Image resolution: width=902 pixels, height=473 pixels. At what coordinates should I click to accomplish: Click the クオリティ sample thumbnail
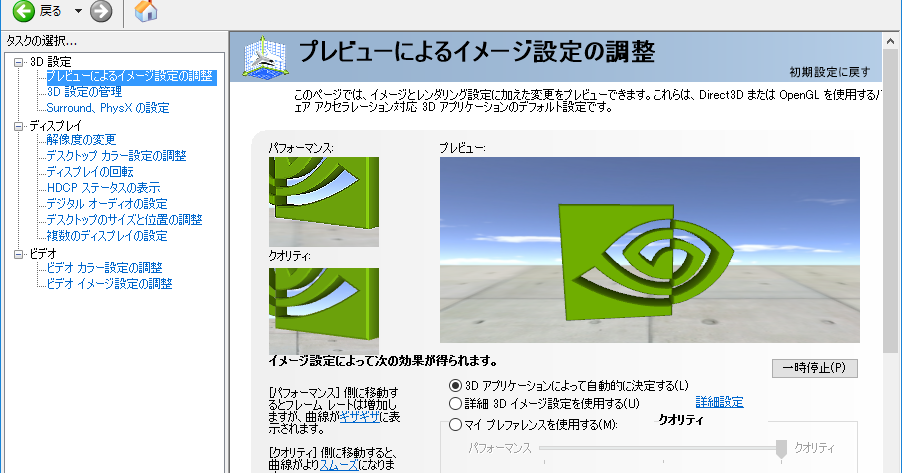tap(324, 311)
